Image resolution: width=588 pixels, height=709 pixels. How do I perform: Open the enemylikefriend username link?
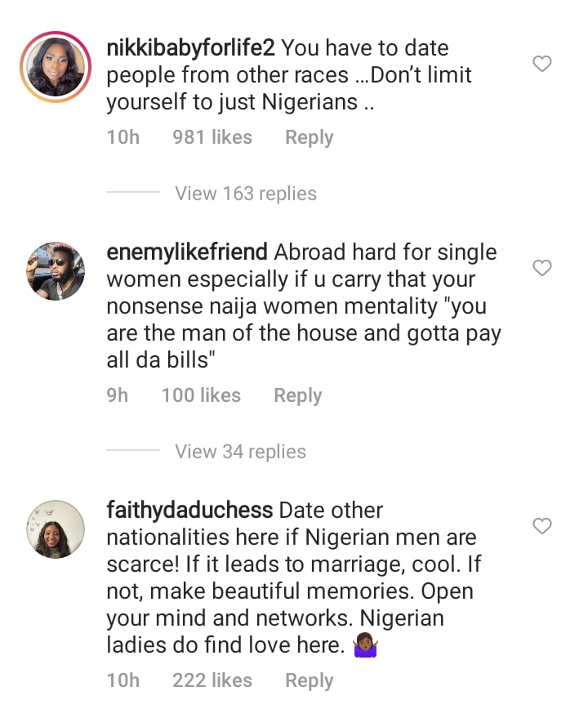pyautogui.click(x=187, y=252)
